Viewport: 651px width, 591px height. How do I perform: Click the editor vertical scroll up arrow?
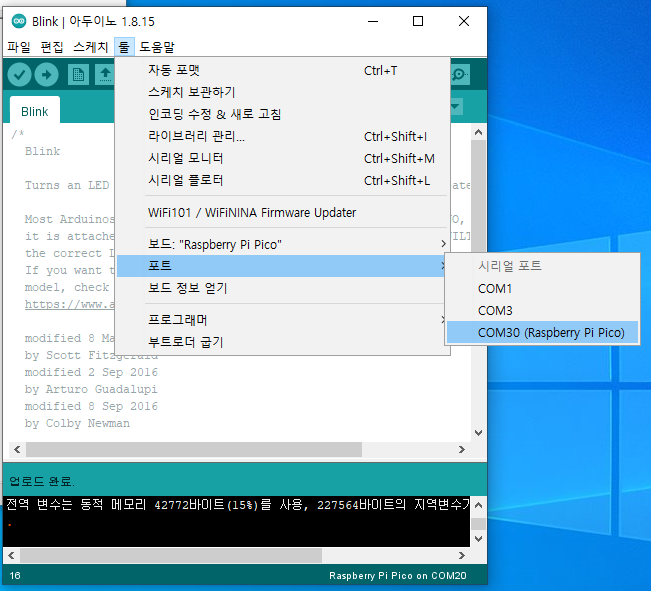pos(478,132)
